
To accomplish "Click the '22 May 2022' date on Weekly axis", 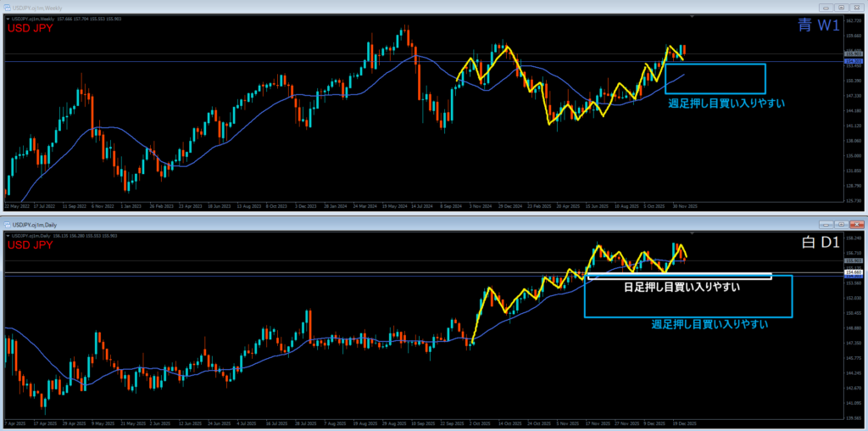I will [16, 205].
